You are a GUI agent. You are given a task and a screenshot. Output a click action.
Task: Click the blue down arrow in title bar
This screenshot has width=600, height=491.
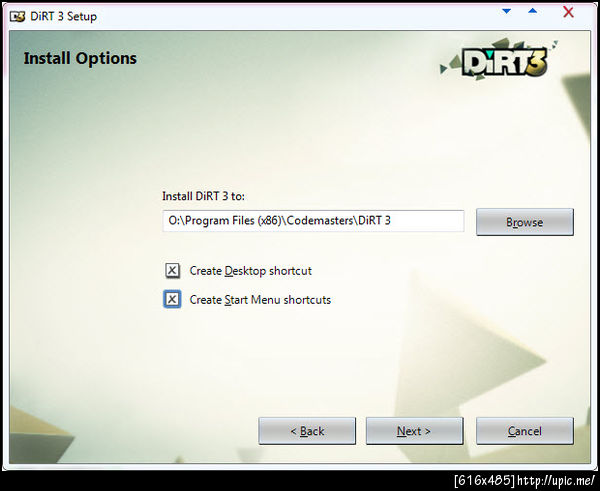pyautogui.click(x=507, y=11)
